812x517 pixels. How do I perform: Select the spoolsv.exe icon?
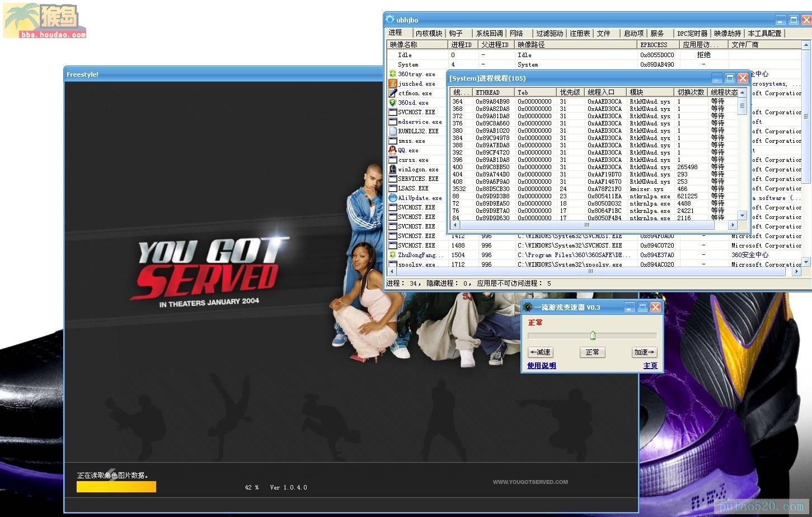pos(393,264)
